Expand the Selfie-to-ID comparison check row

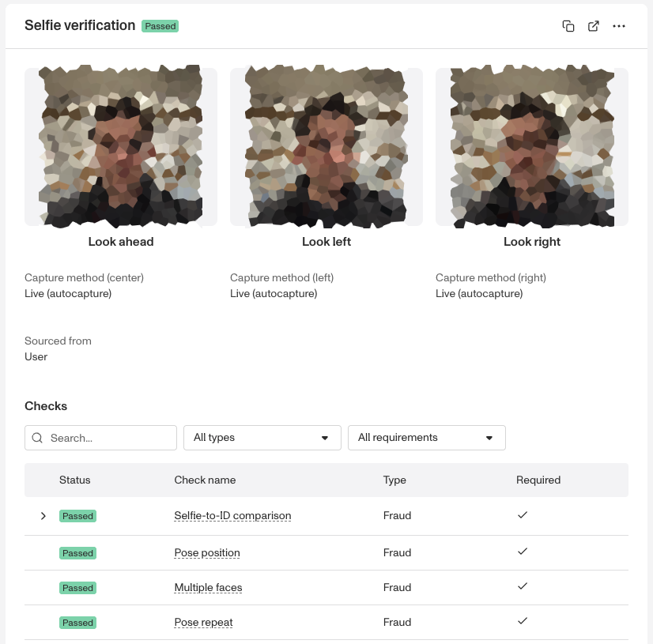[43, 516]
